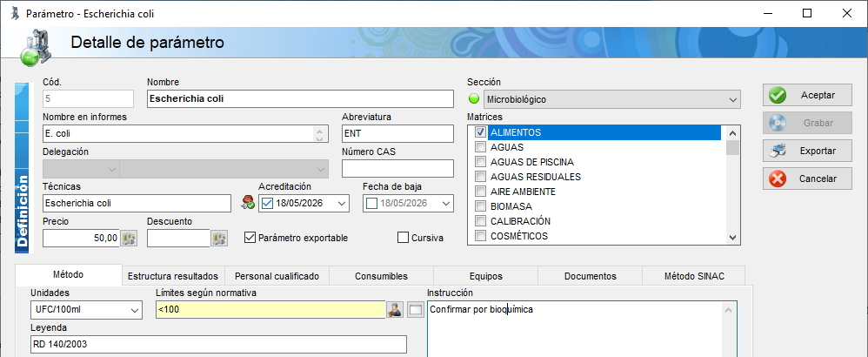868x357 pixels.
Task: Open the window icon beside Límites field
Action: pos(415,310)
